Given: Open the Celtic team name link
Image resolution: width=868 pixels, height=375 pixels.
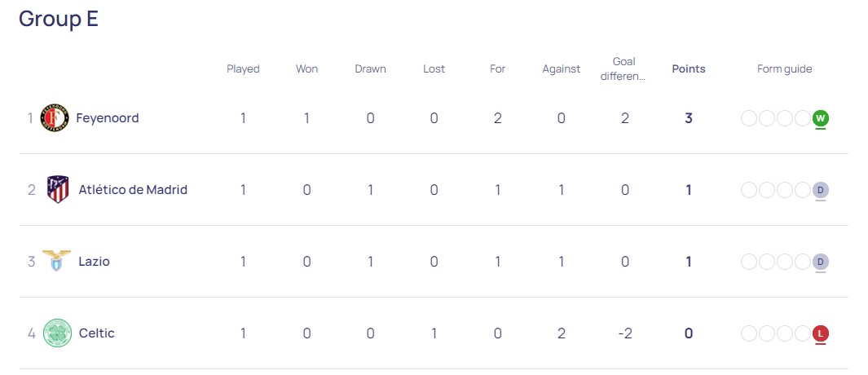Looking at the screenshot, I should point(97,333).
